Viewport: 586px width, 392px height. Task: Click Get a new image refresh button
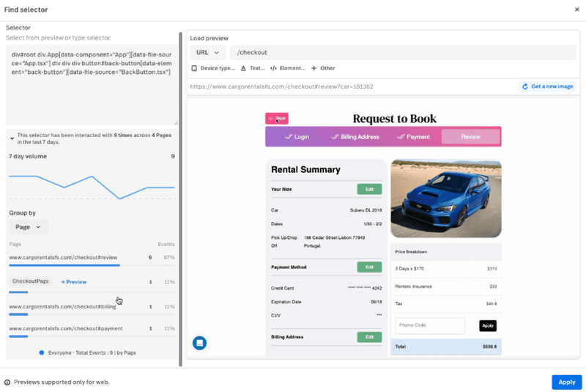(x=546, y=86)
